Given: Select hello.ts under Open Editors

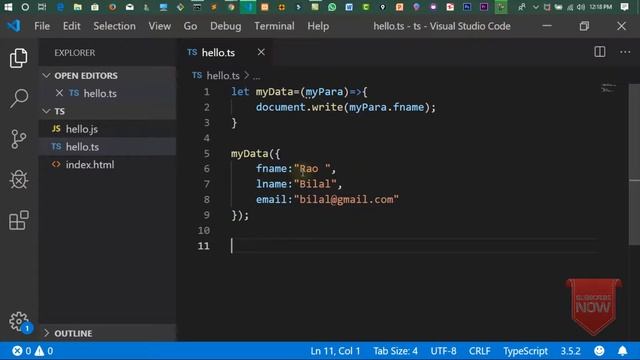Looking at the screenshot, I should (108, 93).
